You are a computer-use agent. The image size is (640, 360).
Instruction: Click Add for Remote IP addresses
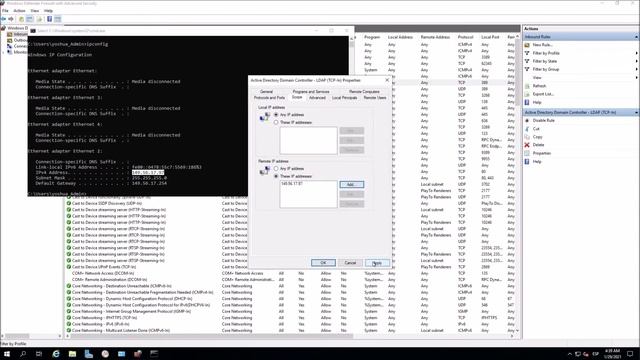click(x=351, y=185)
